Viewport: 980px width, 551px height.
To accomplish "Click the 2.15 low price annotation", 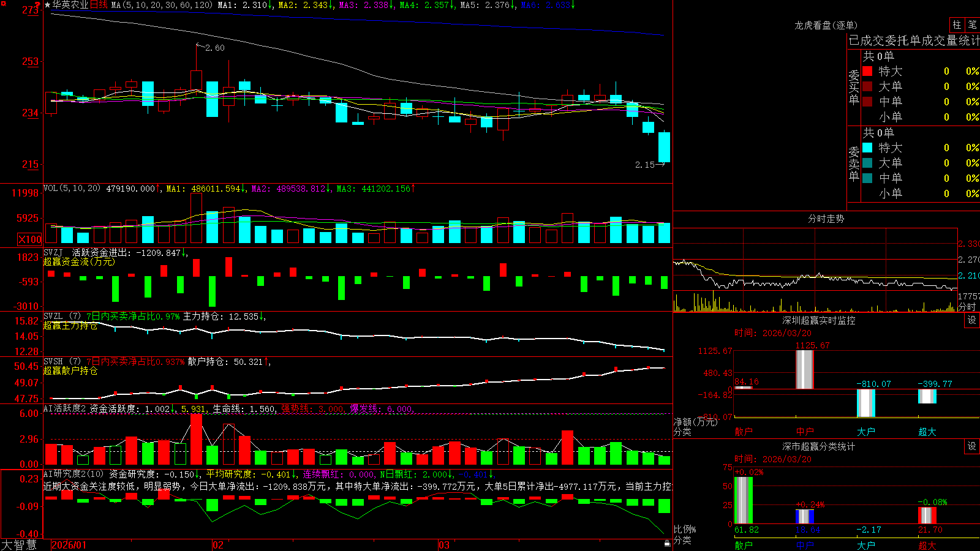I will coord(645,165).
